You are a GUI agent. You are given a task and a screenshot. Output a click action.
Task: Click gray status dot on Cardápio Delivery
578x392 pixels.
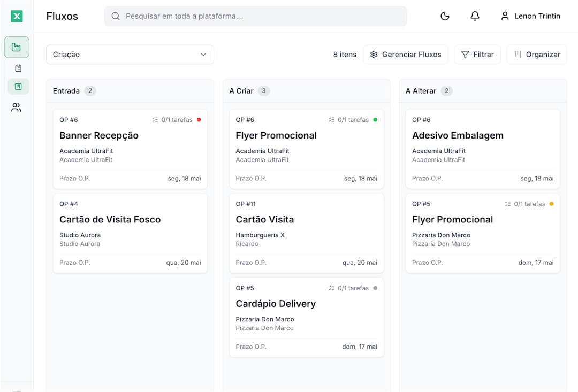pos(375,288)
